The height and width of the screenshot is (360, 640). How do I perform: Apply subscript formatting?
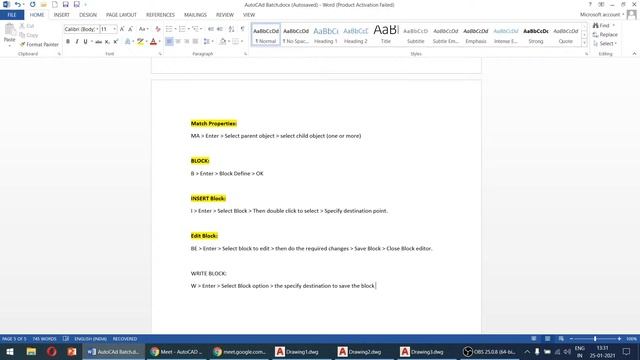pyautogui.click(x=107, y=42)
